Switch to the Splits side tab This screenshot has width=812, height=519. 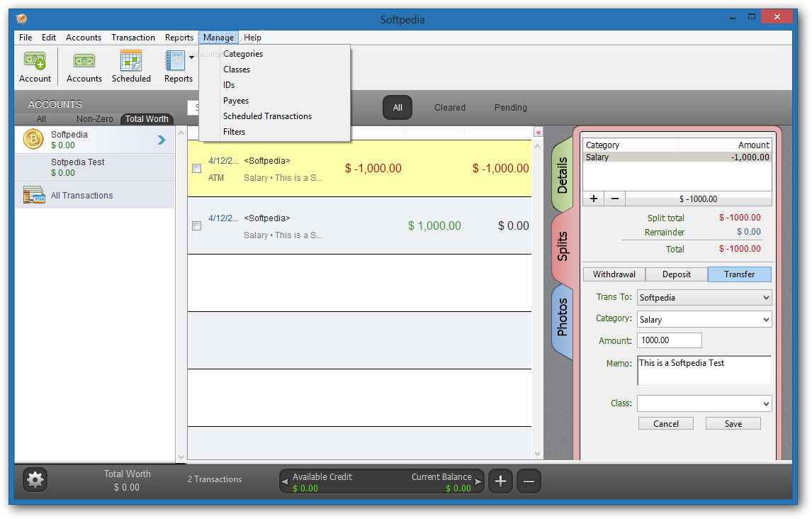(563, 247)
